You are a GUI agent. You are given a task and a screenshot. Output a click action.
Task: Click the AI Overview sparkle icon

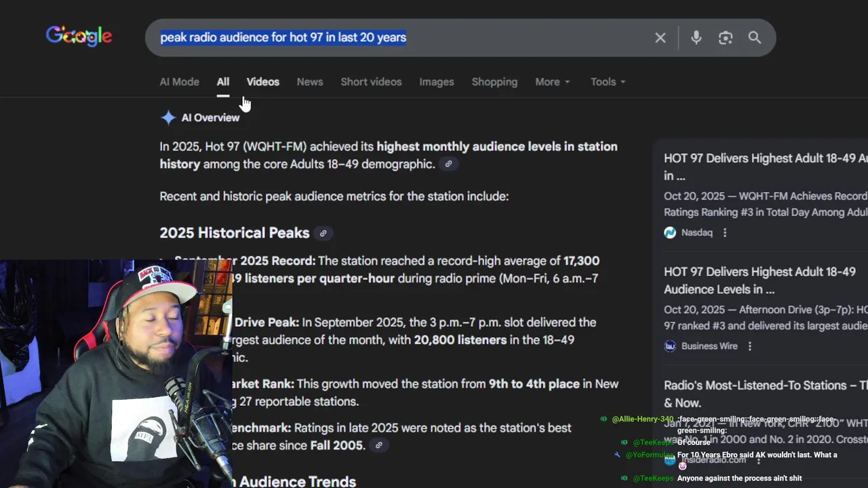pyautogui.click(x=168, y=118)
